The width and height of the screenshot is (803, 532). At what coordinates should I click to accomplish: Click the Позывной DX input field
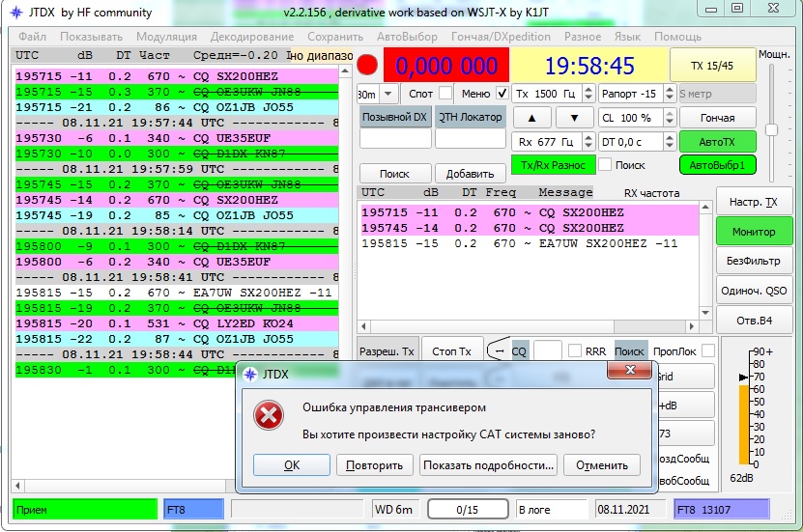(393, 140)
